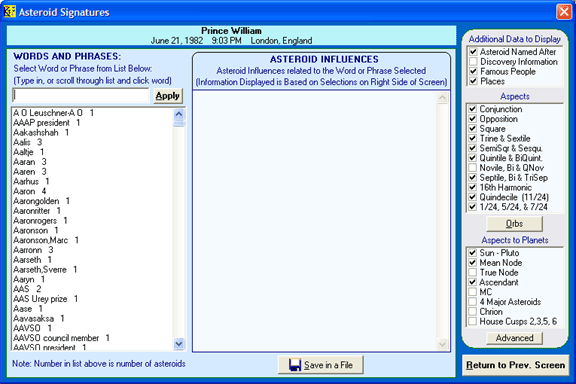Click the word or phrase input field
This screenshot has height=384, width=576.
[x=81, y=96]
